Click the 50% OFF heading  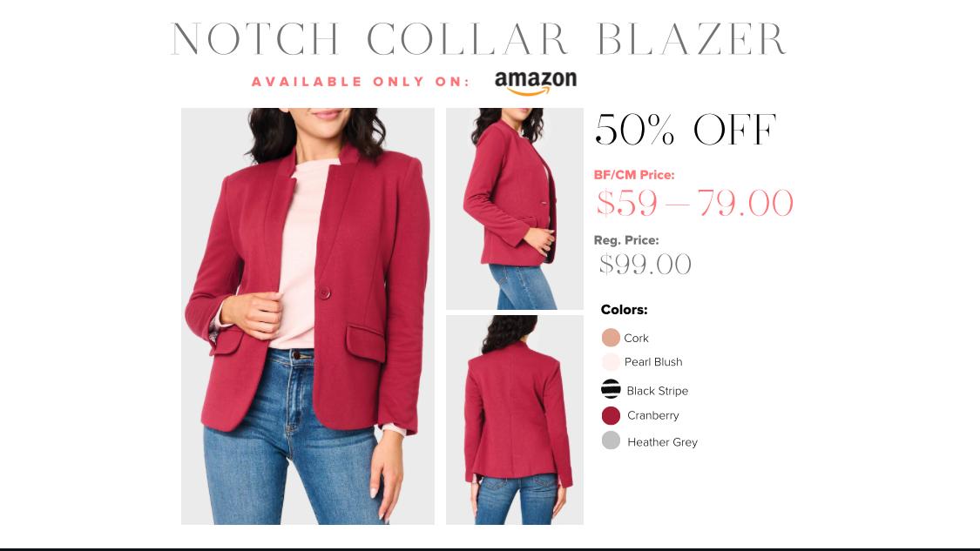pyautogui.click(x=686, y=130)
